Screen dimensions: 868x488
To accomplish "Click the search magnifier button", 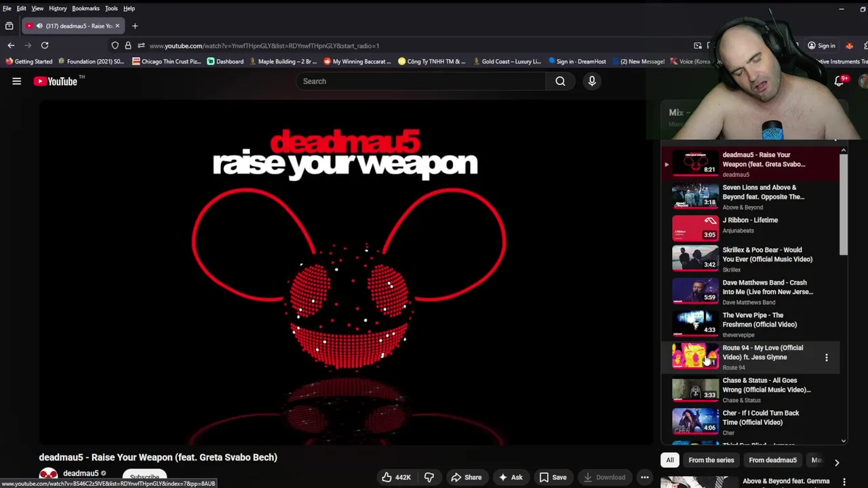I will click(x=560, y=81).
